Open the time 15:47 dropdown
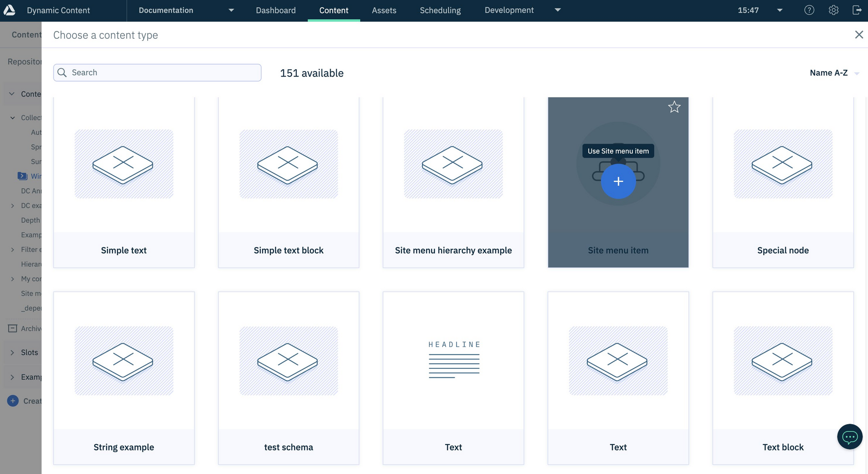This screenshot has height=474, width=868. (x=780, y=10)
